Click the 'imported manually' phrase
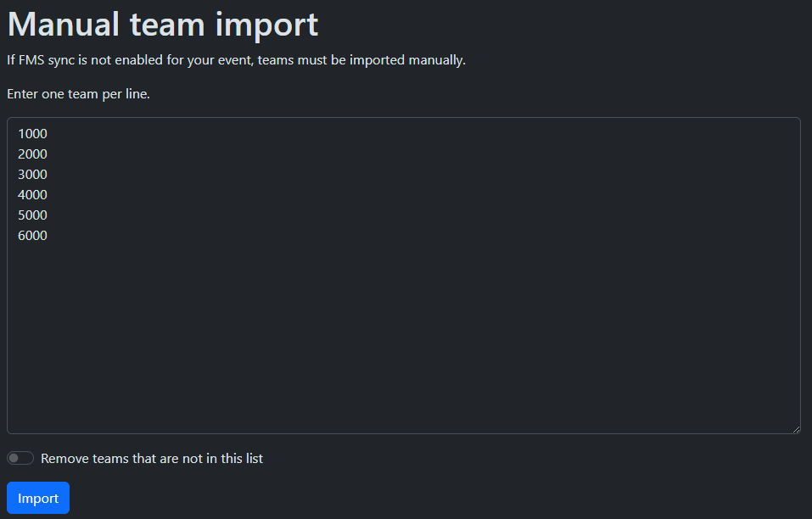This screenshot has height=519, width=812. [412, 60]
